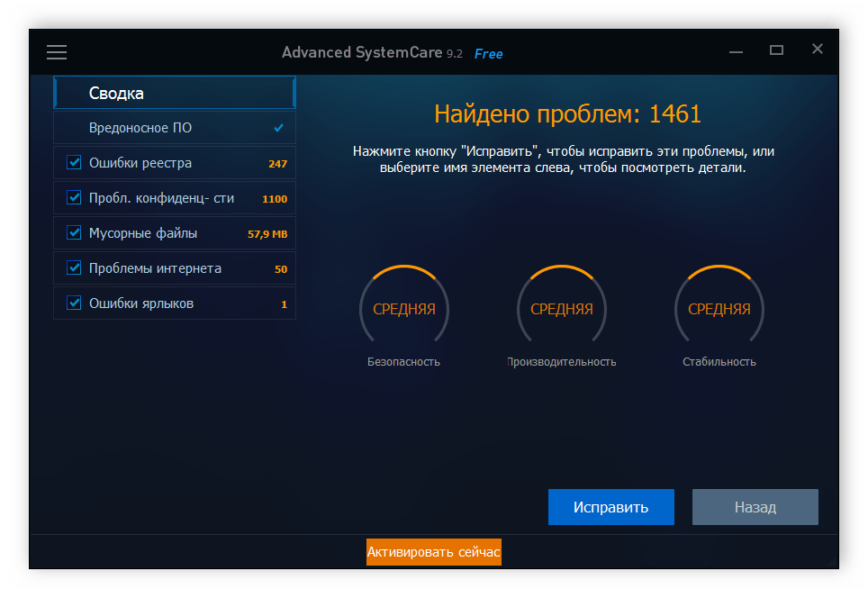The height and width of the screenshot is (598, 868).
Task: Click the Назад button
Action: 755,507
